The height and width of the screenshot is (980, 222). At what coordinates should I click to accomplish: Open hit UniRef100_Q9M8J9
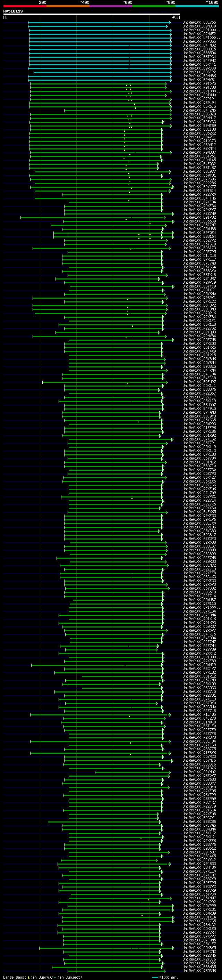[x=199, y=27]
